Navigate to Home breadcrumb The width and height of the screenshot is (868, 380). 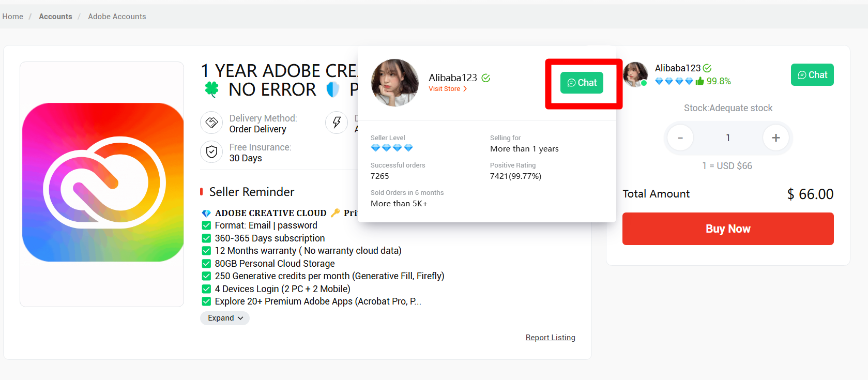13,17
